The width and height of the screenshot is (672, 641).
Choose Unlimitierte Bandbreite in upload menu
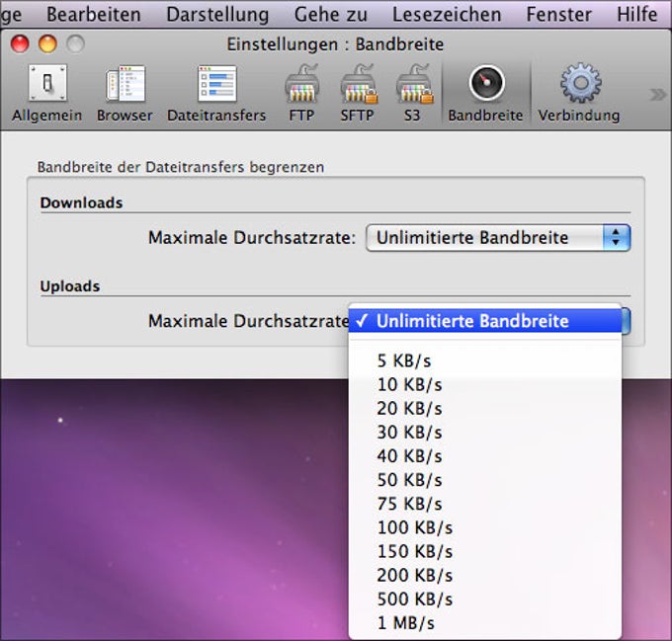[x=485, y=321]
